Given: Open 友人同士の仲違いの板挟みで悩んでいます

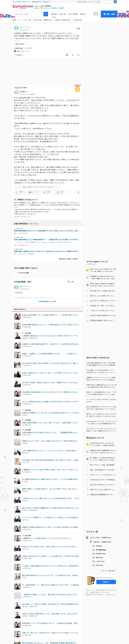Looking at the screenshot, I should tap(50, 383).
